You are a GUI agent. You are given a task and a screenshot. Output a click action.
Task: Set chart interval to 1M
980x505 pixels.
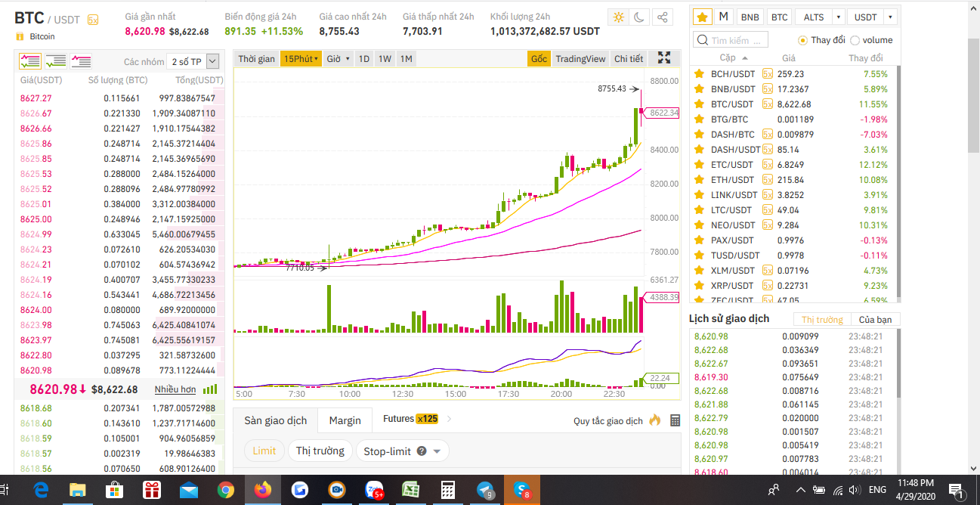407,58
